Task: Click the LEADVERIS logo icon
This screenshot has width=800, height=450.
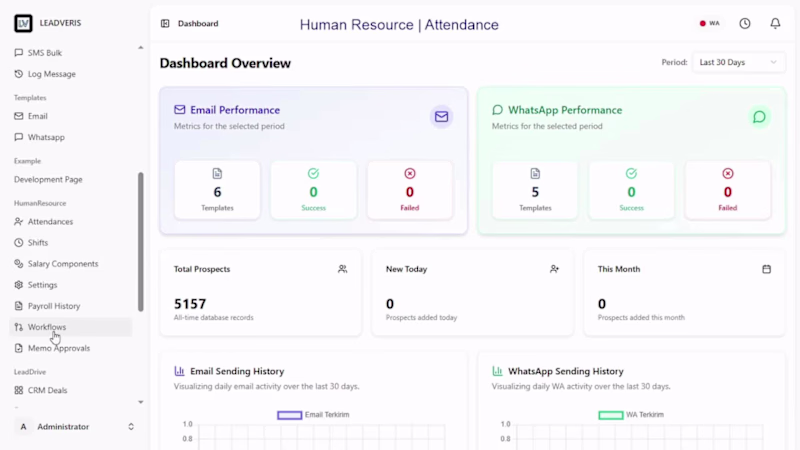Action: (x=23, y=23)
